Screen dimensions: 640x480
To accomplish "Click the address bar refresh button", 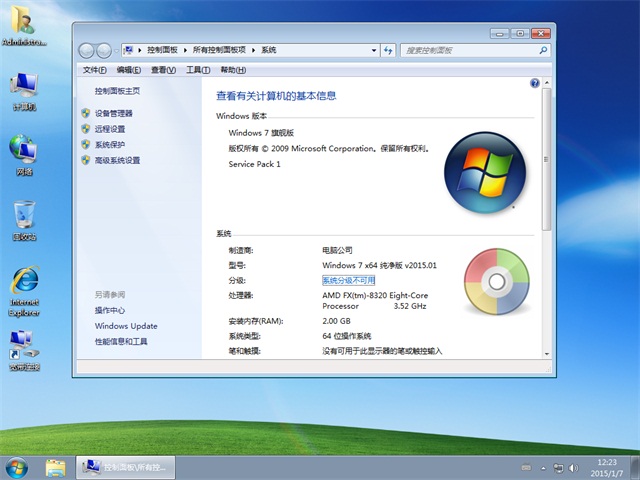I will pos(387,49).
